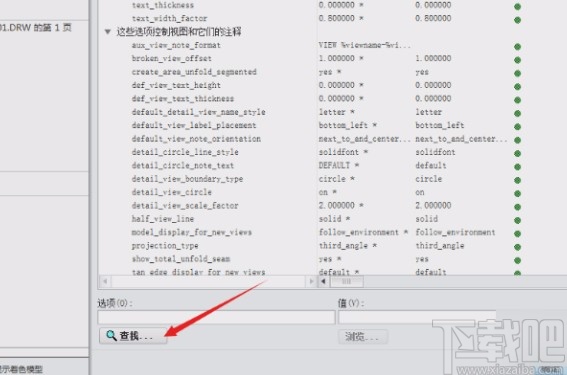This screenshot has height=375, width=567.
Task: Collapse the 这些选项控制视图和它们的注释 section
Action: 107,32
